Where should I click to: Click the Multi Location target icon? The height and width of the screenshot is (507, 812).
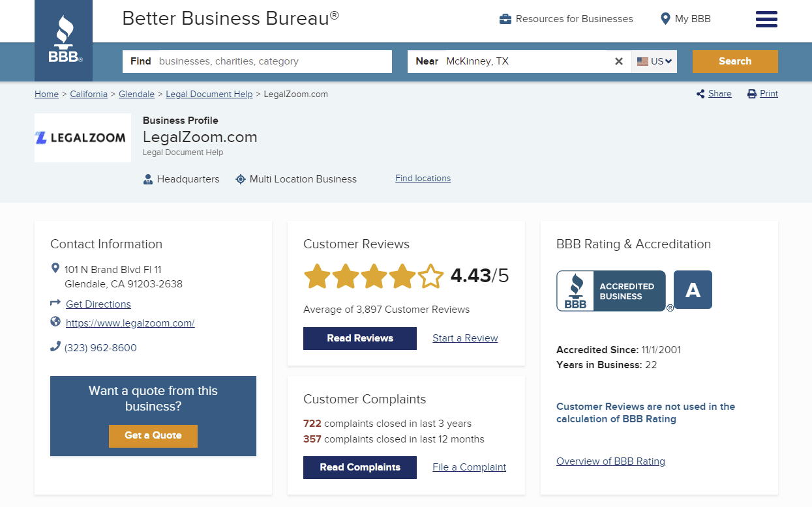point(240,179)
